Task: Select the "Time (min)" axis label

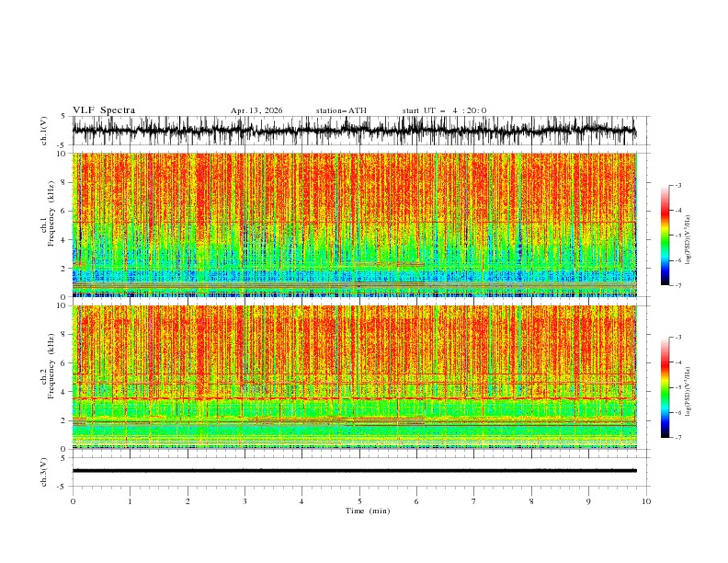Action: [368, 511]
